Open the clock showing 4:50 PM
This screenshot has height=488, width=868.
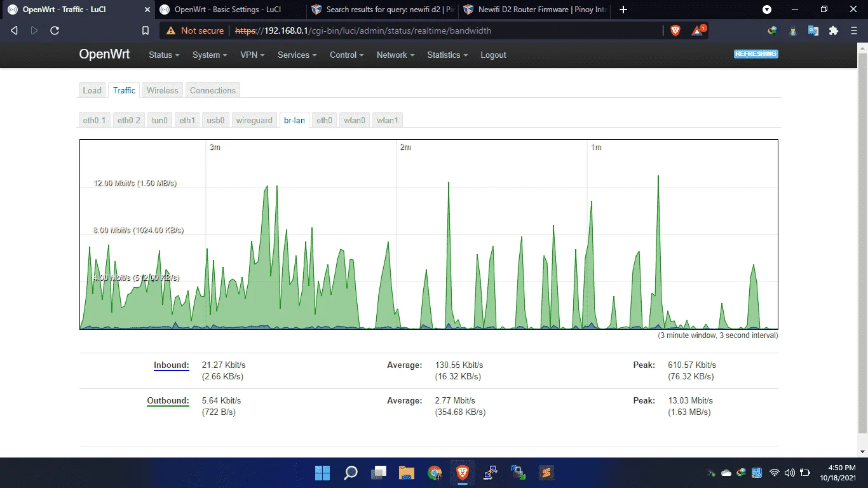click(x=837, y=473)
